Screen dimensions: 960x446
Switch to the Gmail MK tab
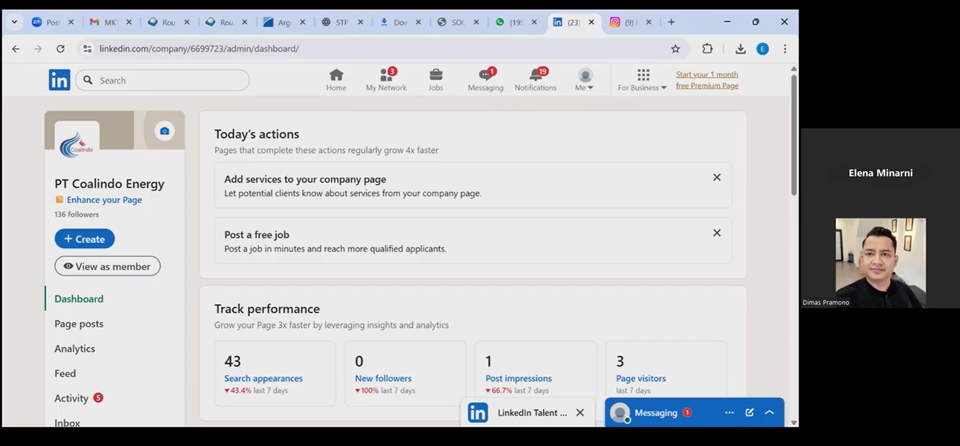click(x=111, y=22)
